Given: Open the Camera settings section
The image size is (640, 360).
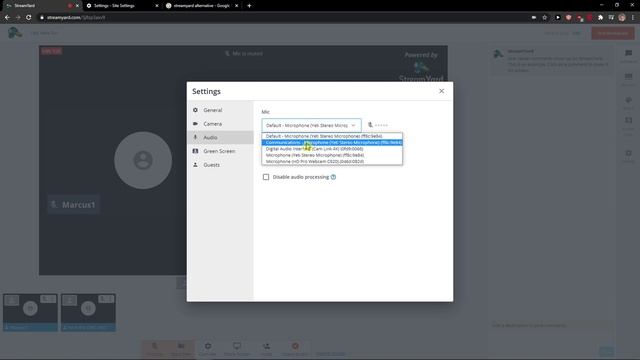Looking at the screenshot, I should [220, 124].
